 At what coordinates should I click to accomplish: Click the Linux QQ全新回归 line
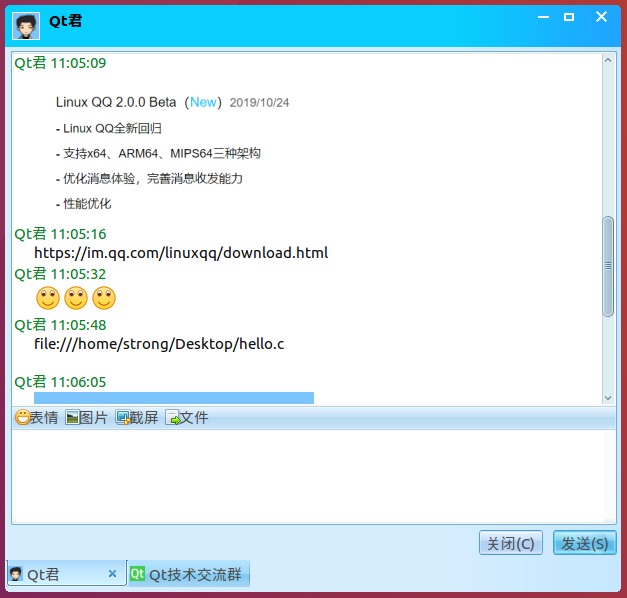pos(109,128)
